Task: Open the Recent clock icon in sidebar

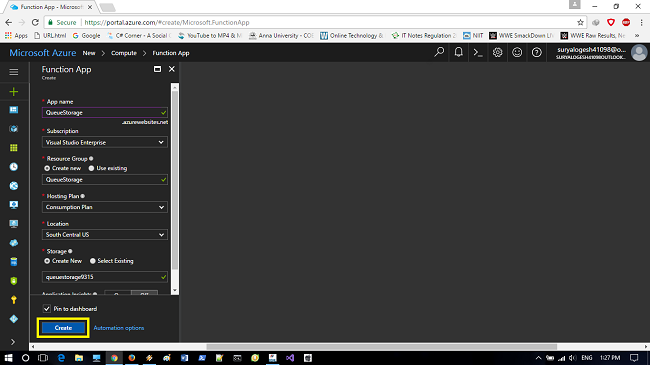Action: 14,167
